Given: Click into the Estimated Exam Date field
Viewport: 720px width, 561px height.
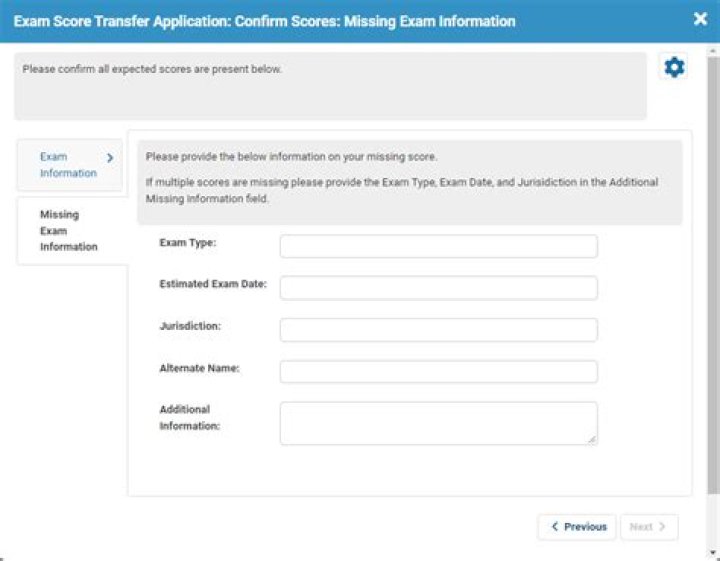Looking at the screenshot, I should [438, 288].
